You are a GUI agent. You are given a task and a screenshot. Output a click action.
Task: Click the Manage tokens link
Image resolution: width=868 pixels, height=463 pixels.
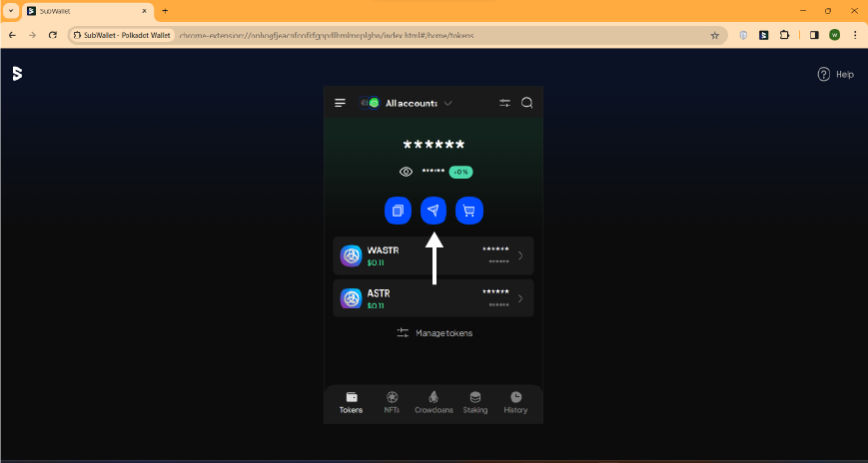(x=434, y=332)
